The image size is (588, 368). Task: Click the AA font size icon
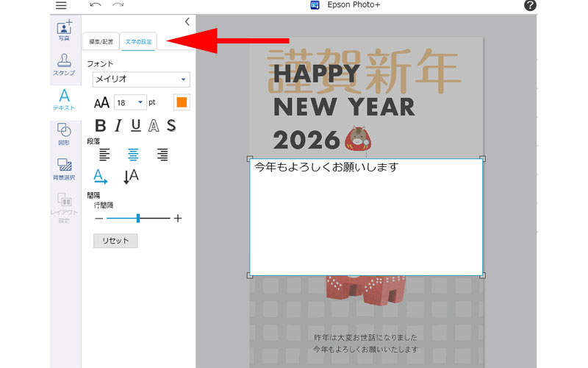(x=101, y=102)
